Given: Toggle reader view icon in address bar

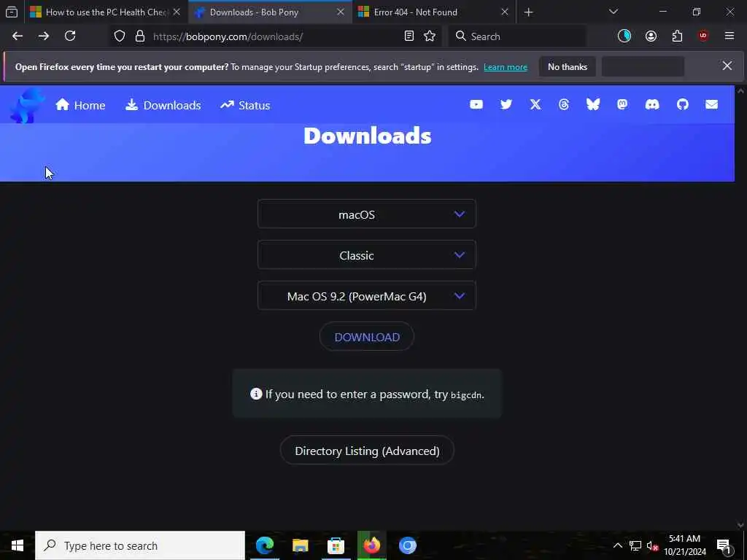Looking at the screenshot, I should coord(409,36).
